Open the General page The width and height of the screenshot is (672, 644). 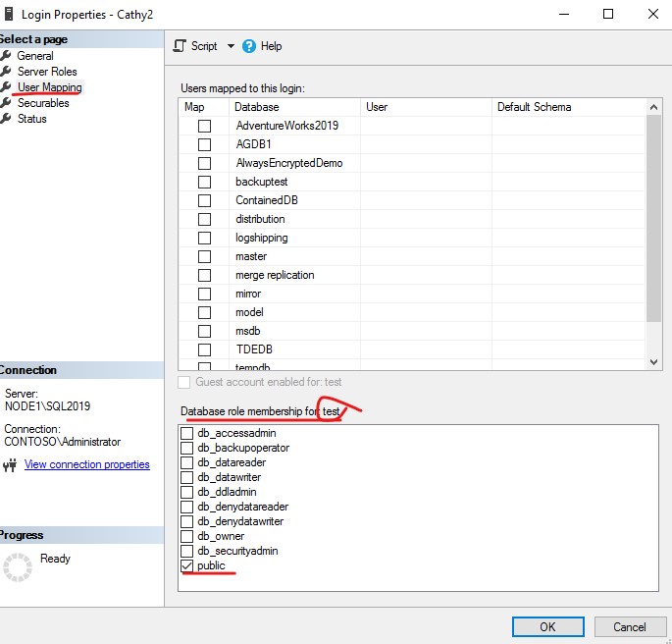[x=35, y=56]
